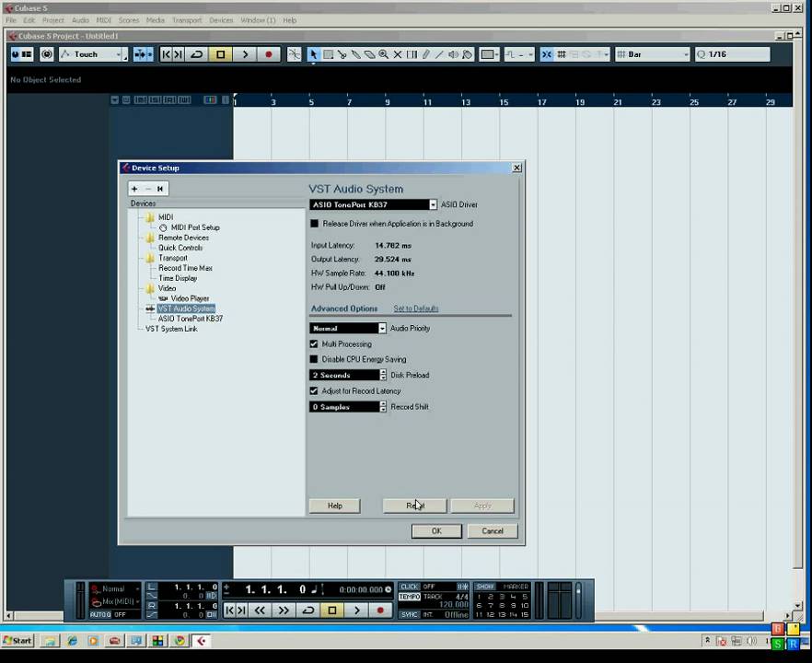
Task: Toggle Cycle loop in transport panel
Action: click(x=308, y=611)
